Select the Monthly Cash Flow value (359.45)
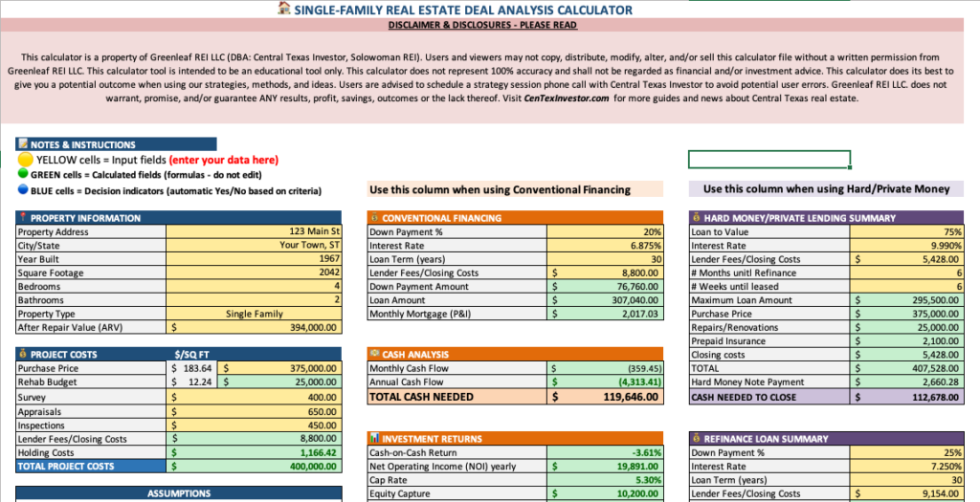Screen dimensions: 980x502 pyautogui.click(x=605, y=368)
